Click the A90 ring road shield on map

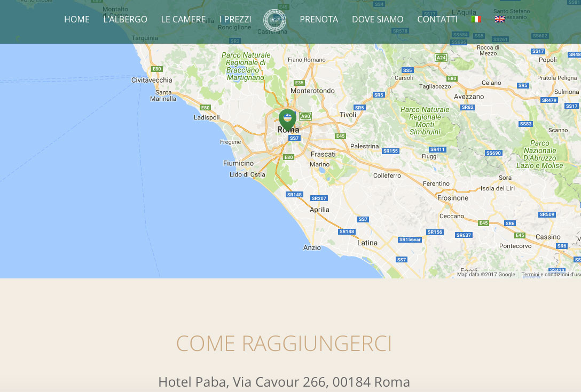pos(305,116)
